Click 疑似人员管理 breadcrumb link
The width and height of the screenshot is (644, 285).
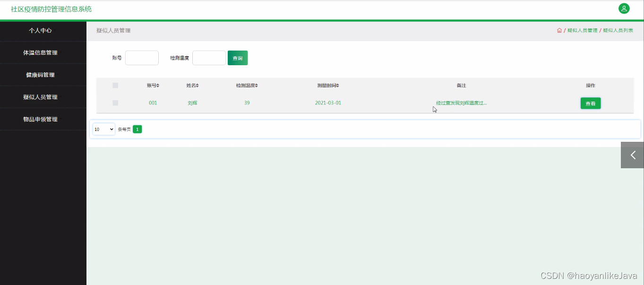click(583, 30)
